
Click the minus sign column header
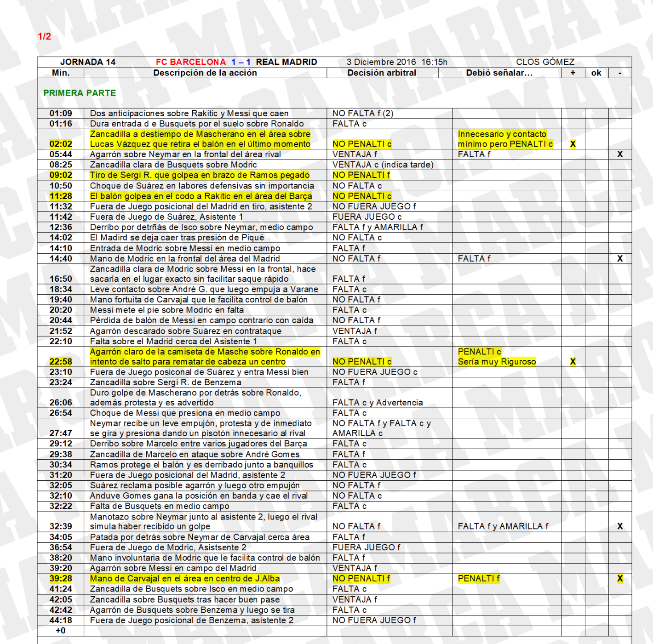[620, 73]
